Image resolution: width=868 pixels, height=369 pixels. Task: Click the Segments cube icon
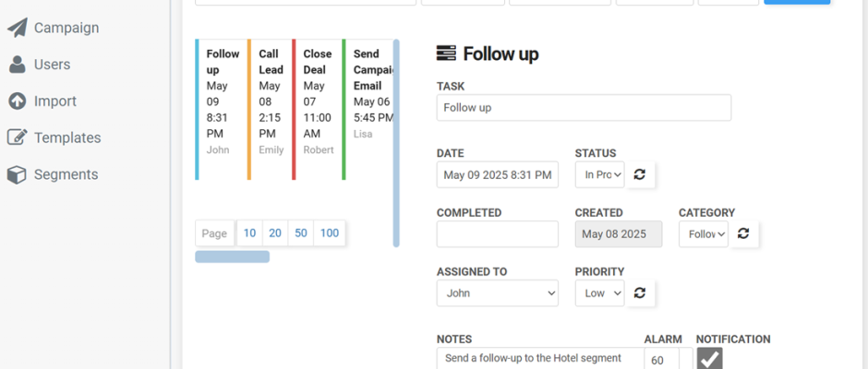(18, 174)
